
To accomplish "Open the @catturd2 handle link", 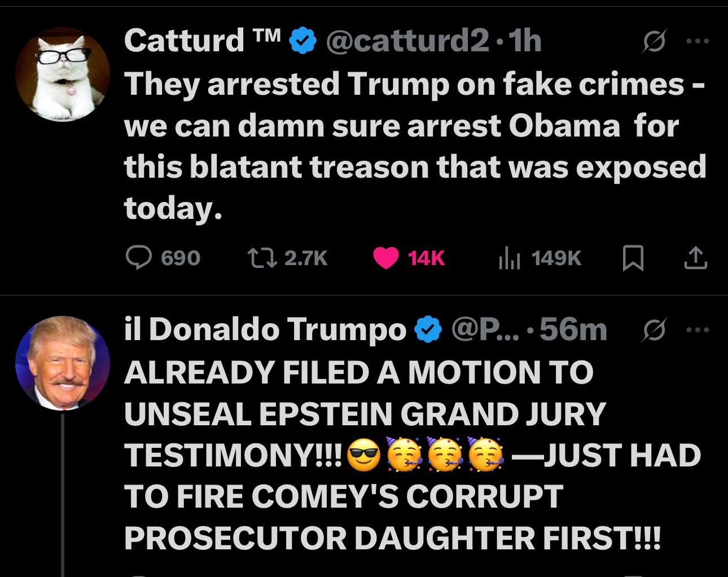I will coord(406,41).
